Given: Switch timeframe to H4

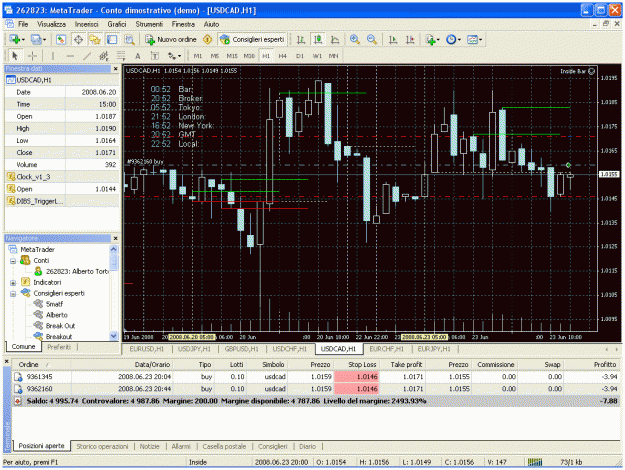Looking at the screenshot, I should [283, 56].
